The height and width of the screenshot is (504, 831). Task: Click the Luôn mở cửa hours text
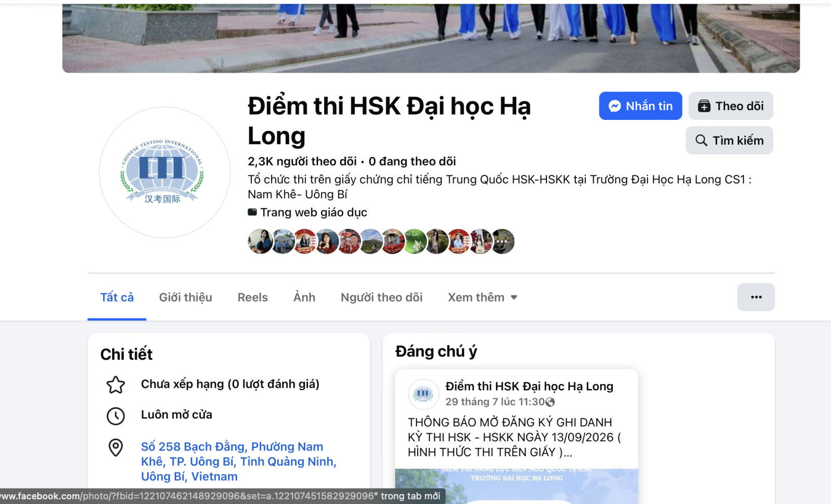click(177, 415)
